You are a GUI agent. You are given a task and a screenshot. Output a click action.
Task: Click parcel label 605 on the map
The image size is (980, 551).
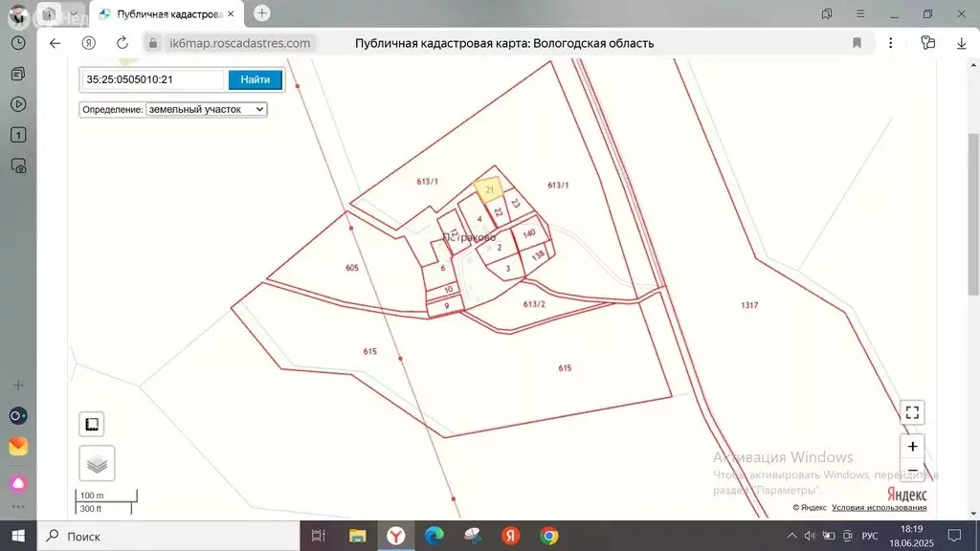click(352, 268)
